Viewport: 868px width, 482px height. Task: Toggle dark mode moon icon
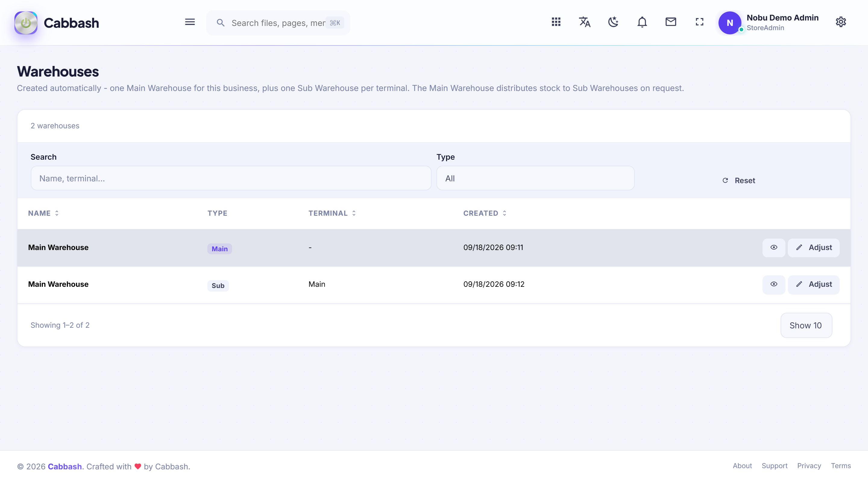613,22
